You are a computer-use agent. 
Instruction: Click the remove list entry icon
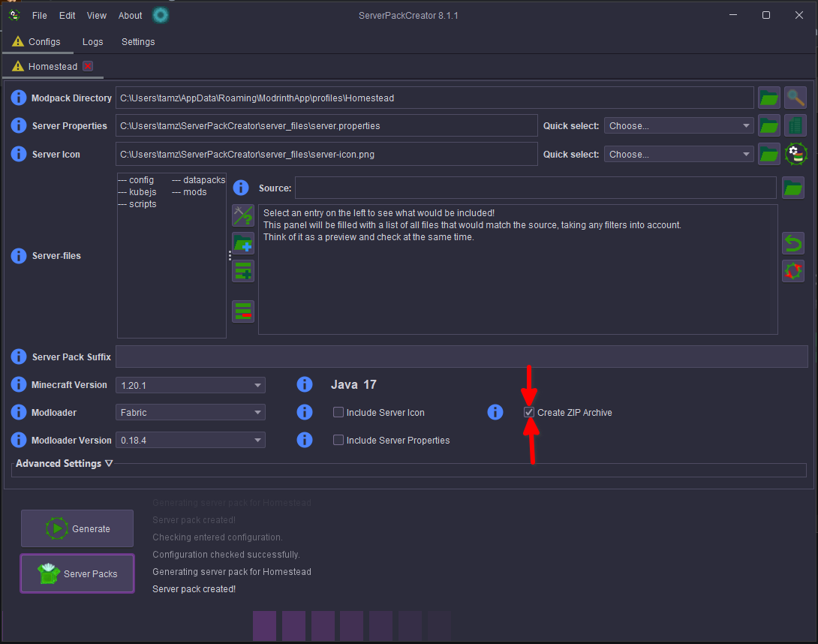(x=243, y=311)
